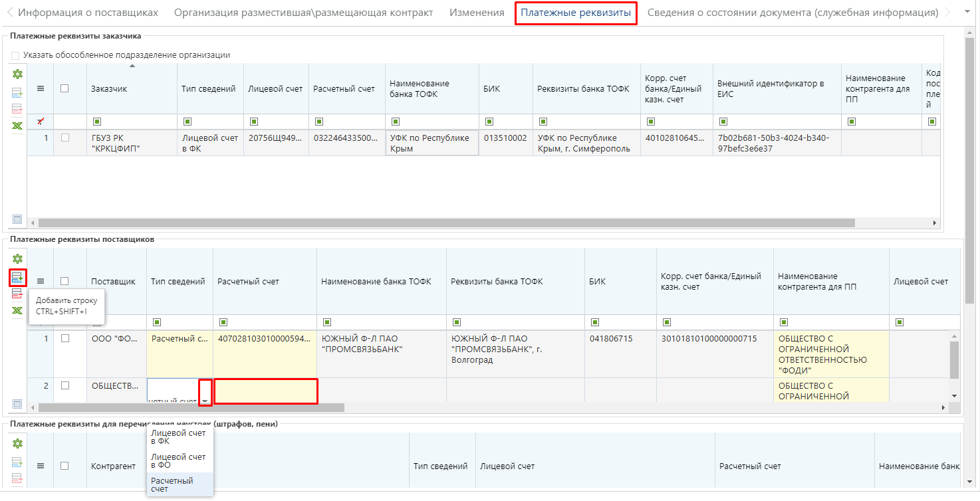Open hamburger column menu in supplier grid

coord(40,282)
